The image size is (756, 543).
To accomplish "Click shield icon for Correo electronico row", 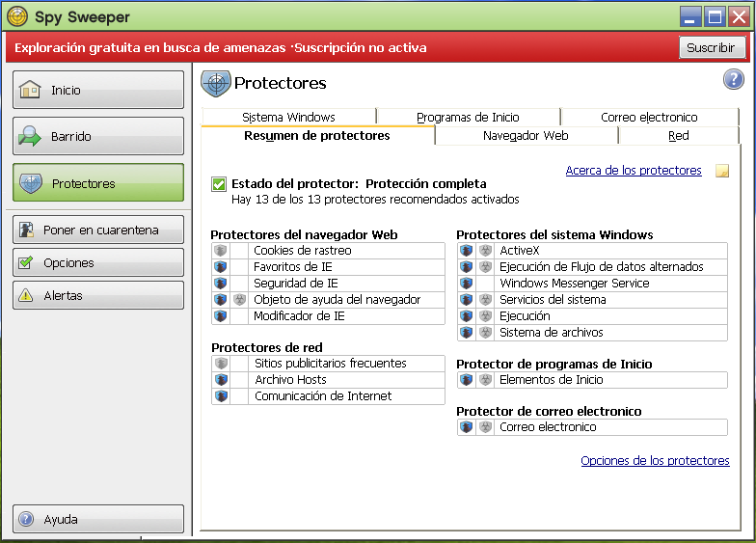I will pyautogui.click(x=467, y=426).
